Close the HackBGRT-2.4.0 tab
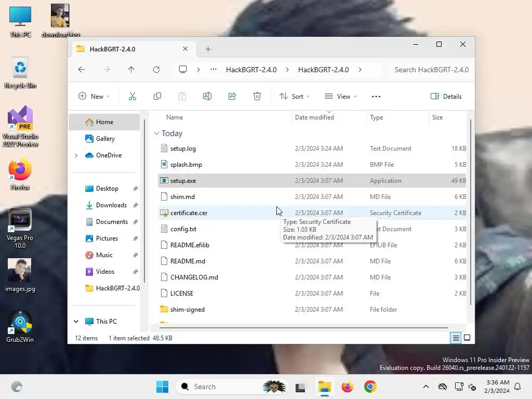Screen dimensions: 532x399 185,49
